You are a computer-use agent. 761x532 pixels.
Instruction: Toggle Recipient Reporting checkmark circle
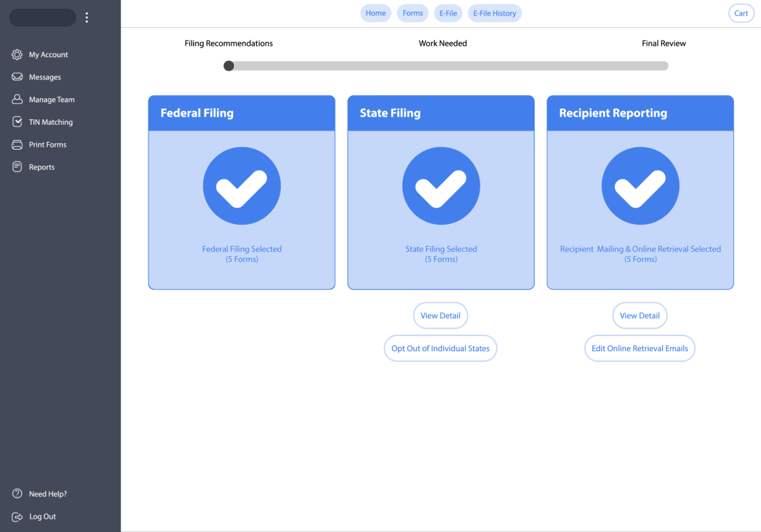point(640,186)
